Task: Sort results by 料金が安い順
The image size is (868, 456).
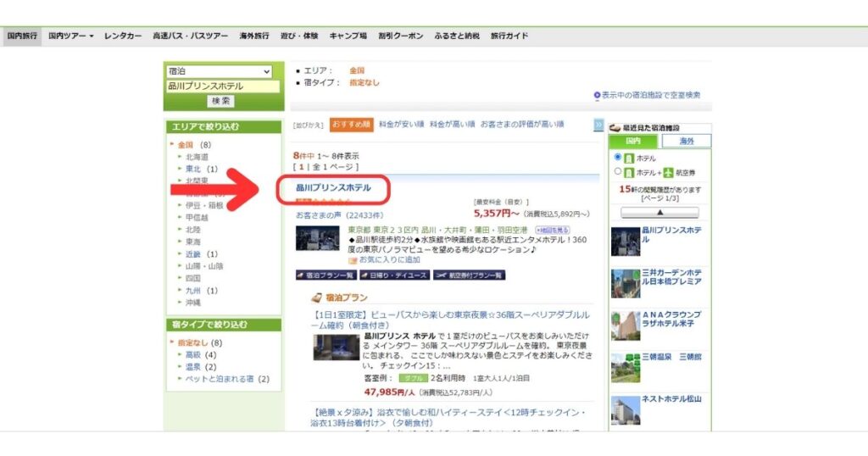Action: (x=401, y=125)
